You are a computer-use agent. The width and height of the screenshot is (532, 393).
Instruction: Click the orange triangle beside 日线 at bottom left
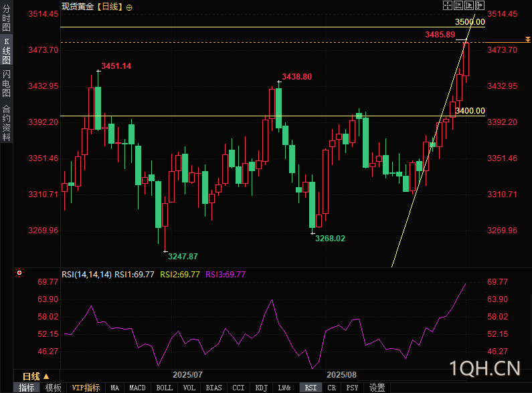tap(46, 376)
